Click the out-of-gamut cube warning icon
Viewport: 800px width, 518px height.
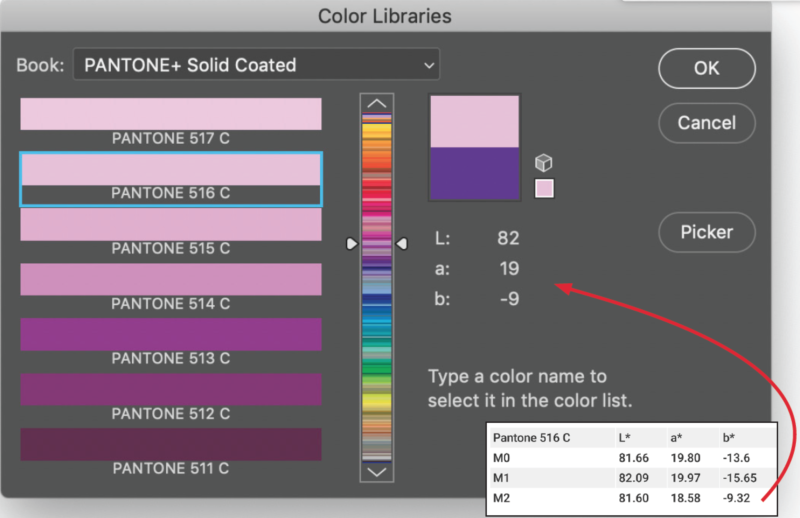pyautogui.click(x=544, y=163)
